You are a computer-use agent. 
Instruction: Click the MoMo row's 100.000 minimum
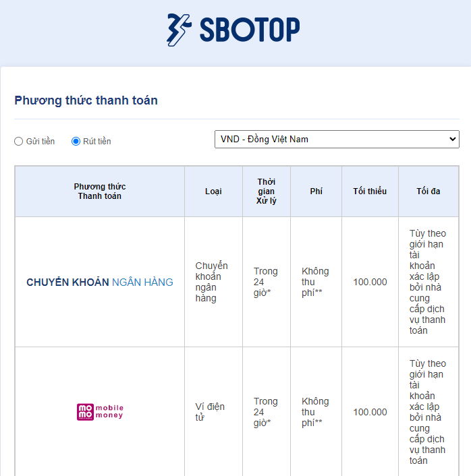[370, 412]
